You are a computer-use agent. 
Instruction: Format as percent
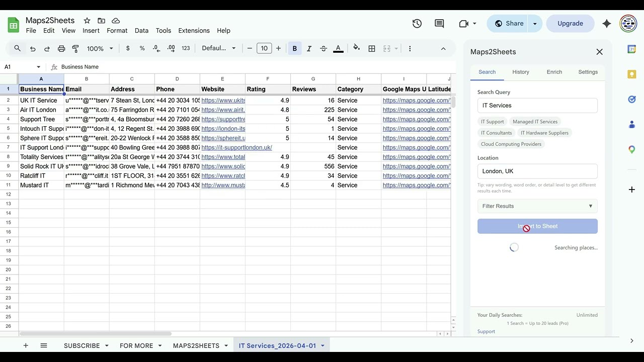pyautogui.click(x=142, y=48)
